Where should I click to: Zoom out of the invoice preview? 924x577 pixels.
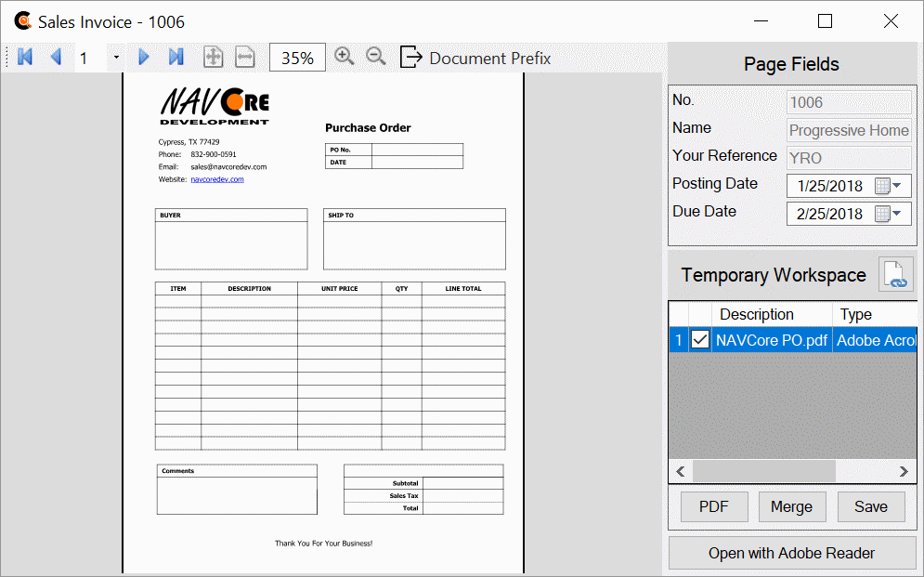click(375, 56)
